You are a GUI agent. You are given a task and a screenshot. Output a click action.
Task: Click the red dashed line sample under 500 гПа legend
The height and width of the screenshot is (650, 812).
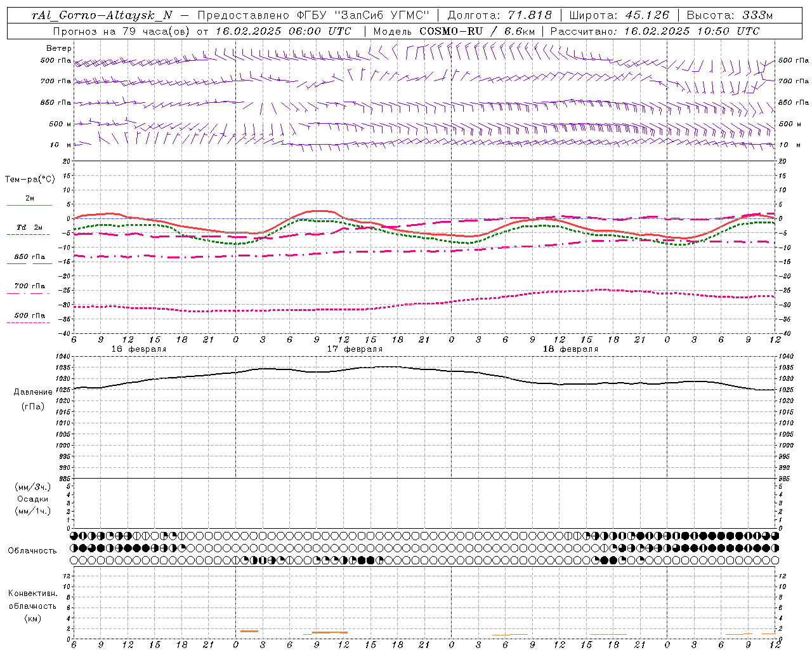28,323
